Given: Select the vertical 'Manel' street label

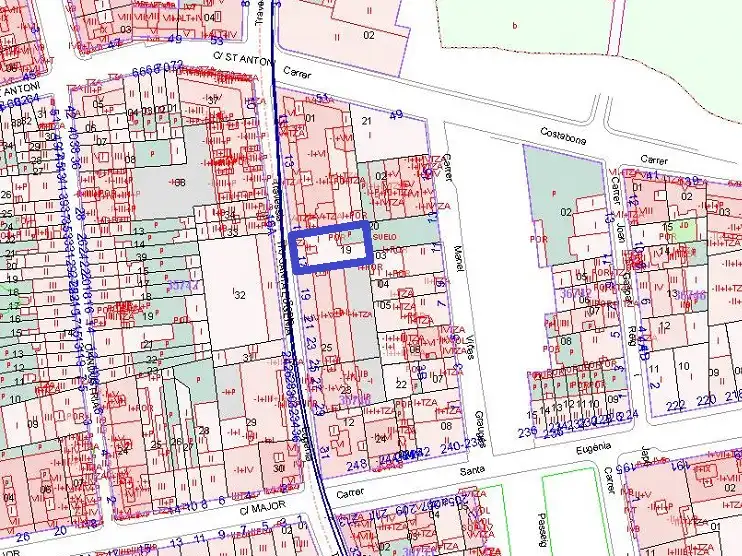Looking at the screenshot, I should tap(459, 257).
